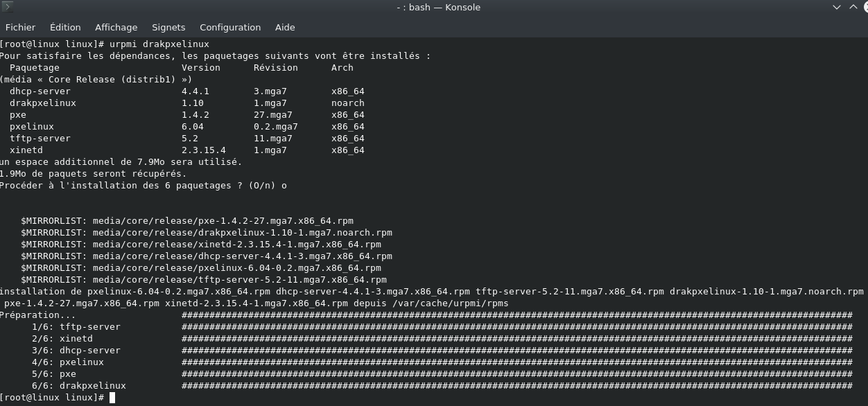Open the Fichier menu
This screenshot has width=868, height=406.
[x=20, y=27]
